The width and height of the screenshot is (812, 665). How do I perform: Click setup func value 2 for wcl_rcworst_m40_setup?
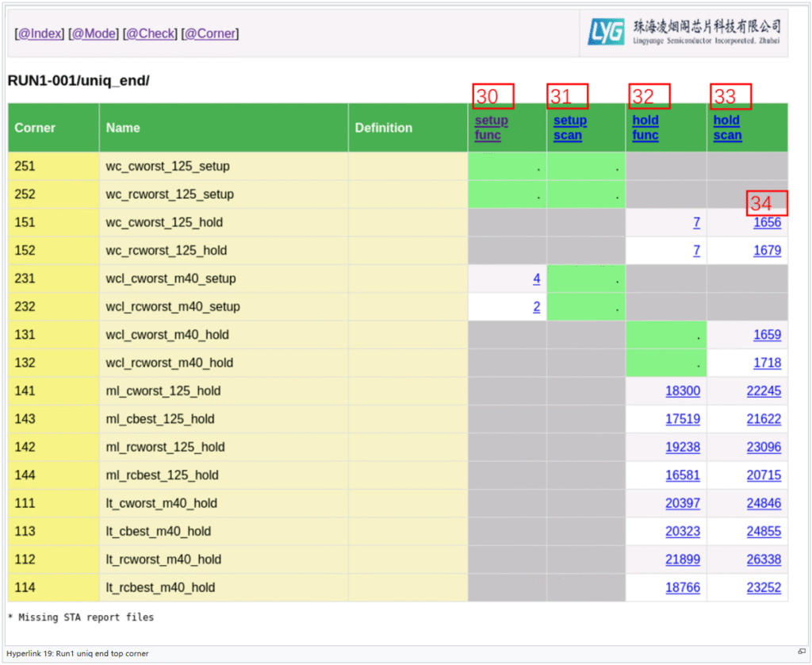[x=537, y=307]
